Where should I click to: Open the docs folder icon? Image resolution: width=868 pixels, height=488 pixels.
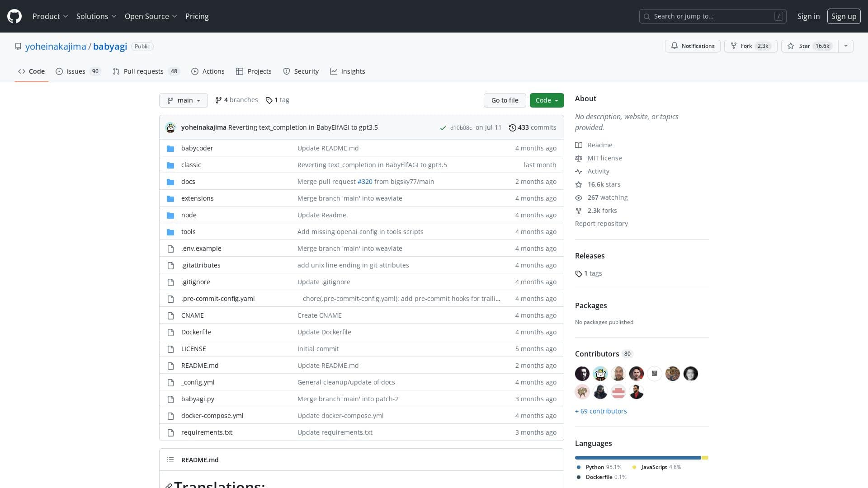170,181
